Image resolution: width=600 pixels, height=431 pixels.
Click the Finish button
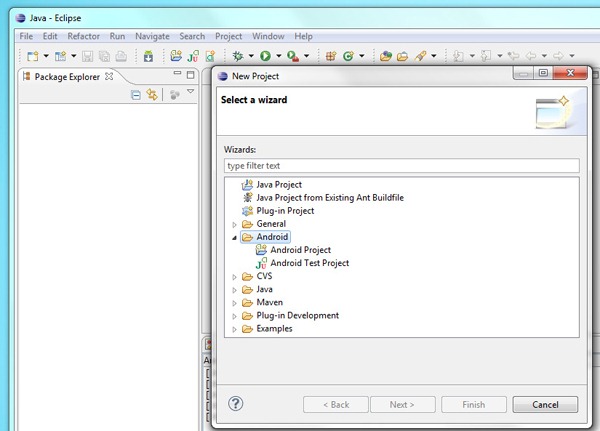click(474, 405)
